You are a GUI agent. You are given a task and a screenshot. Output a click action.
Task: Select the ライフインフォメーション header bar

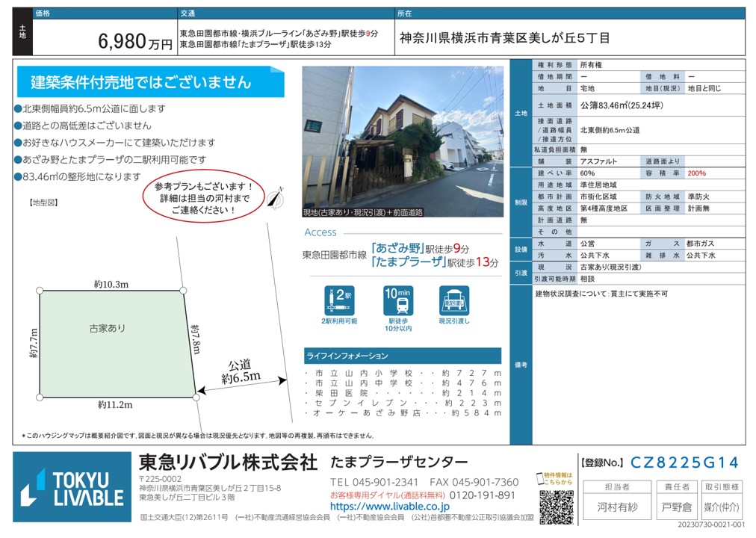pos(402,356)
